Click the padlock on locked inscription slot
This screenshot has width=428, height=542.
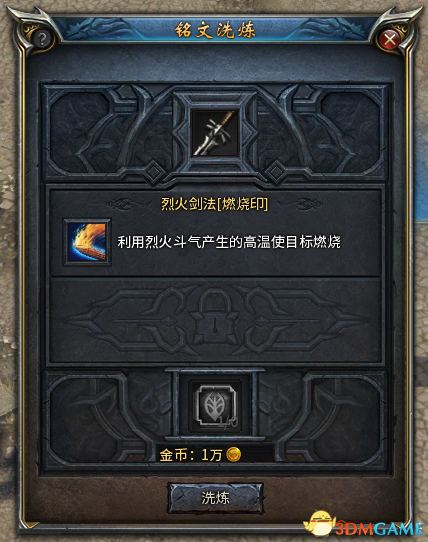[x=214, y=317]
